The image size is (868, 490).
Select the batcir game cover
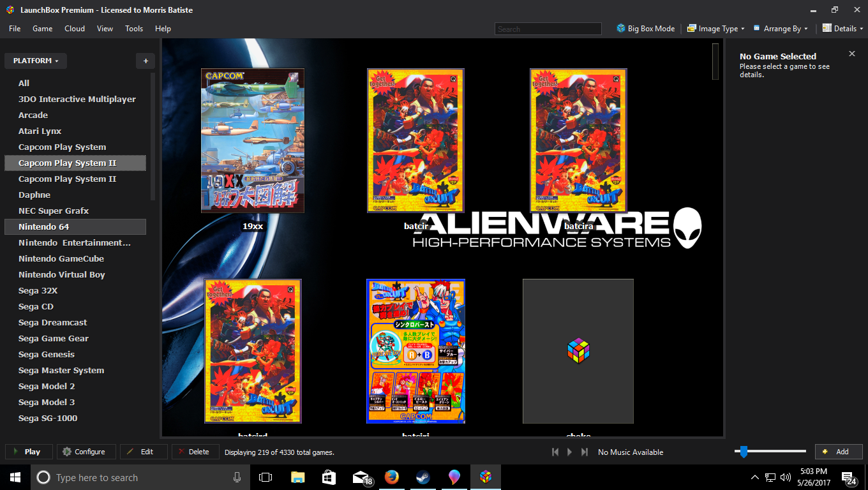(x=415, y=140)
